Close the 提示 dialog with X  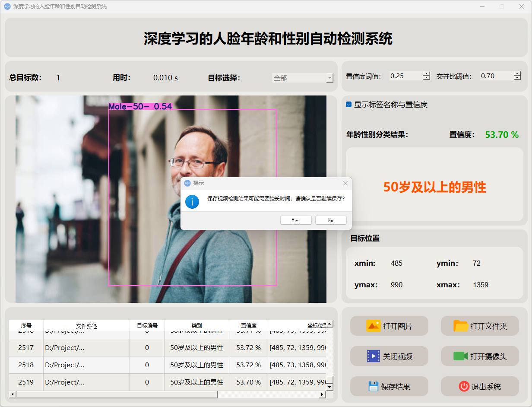pyautogui.click(x=345, y=183)
